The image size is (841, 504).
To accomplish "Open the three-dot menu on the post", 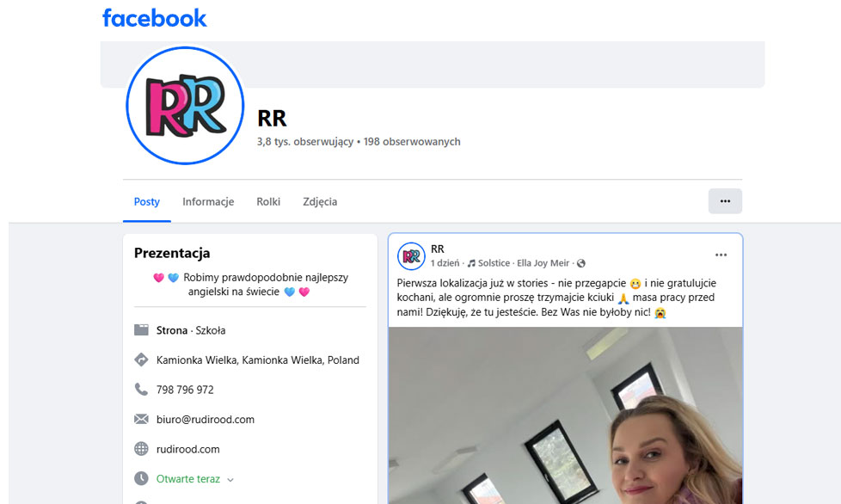I will click(721, 255).
